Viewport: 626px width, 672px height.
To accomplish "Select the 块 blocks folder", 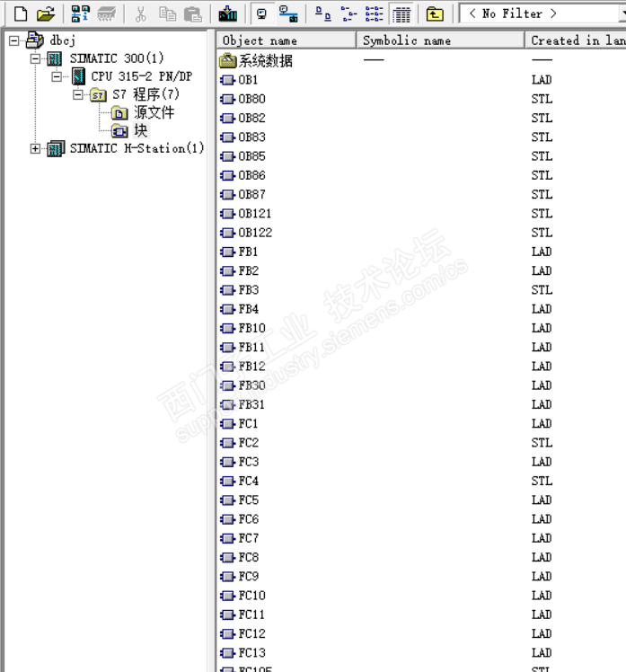I will (x=141, y=130).
